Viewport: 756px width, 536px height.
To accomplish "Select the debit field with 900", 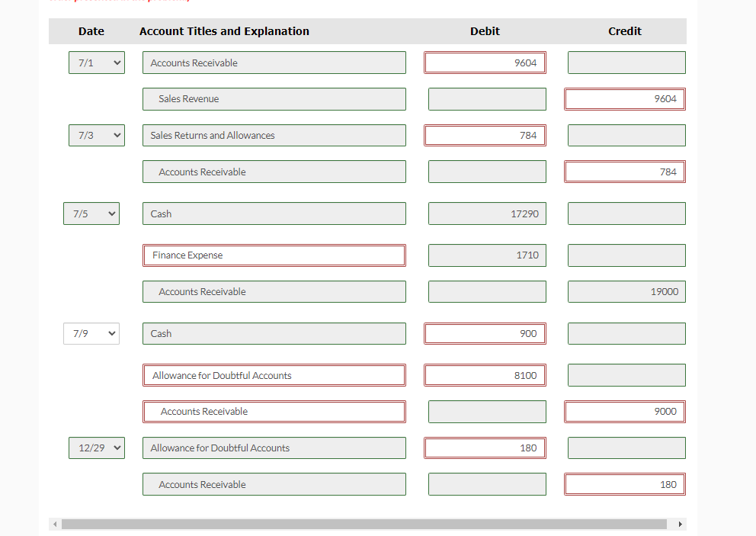I will tap(485, 334).
